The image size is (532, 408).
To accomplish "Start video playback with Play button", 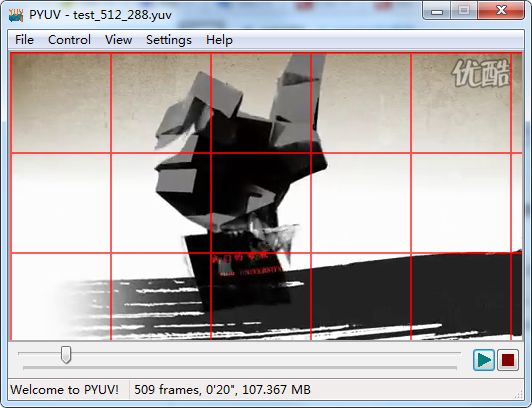I will tap(483, 360).
